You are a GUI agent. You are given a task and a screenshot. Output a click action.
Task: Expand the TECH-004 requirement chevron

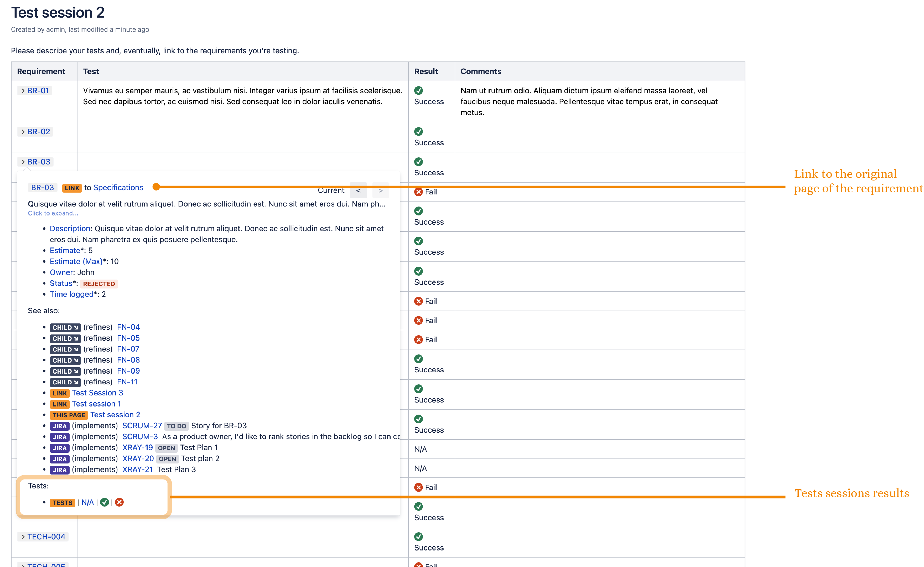23,537
